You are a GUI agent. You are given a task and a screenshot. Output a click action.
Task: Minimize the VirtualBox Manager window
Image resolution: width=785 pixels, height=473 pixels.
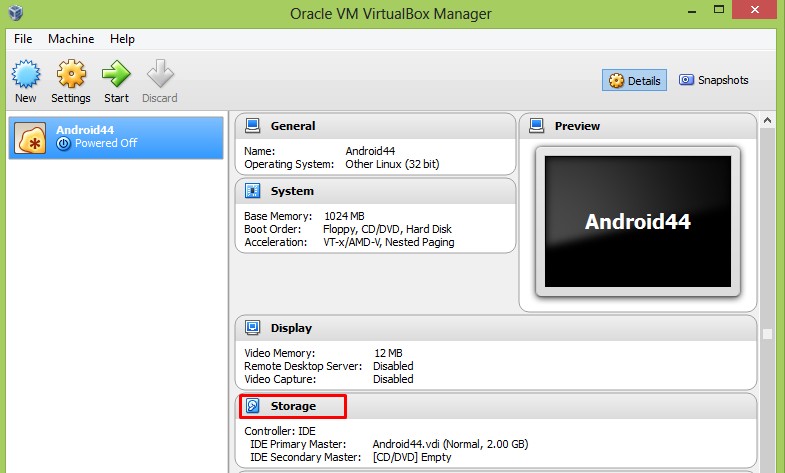(692, 11)
